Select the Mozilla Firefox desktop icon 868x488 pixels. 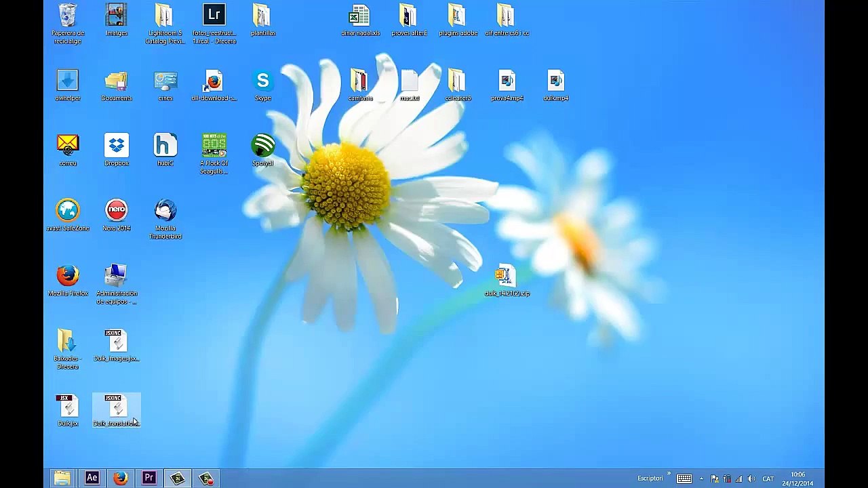[x=68, y=280]
